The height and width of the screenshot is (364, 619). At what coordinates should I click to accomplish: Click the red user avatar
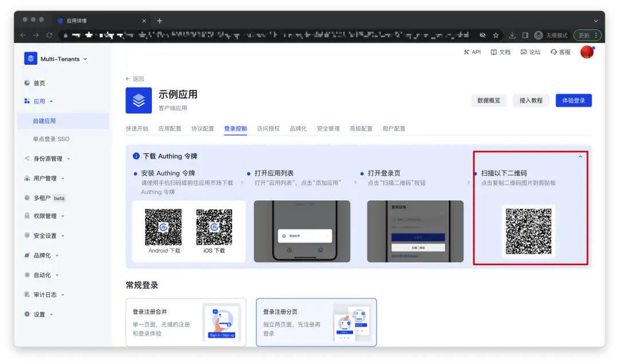pos(587,52)
